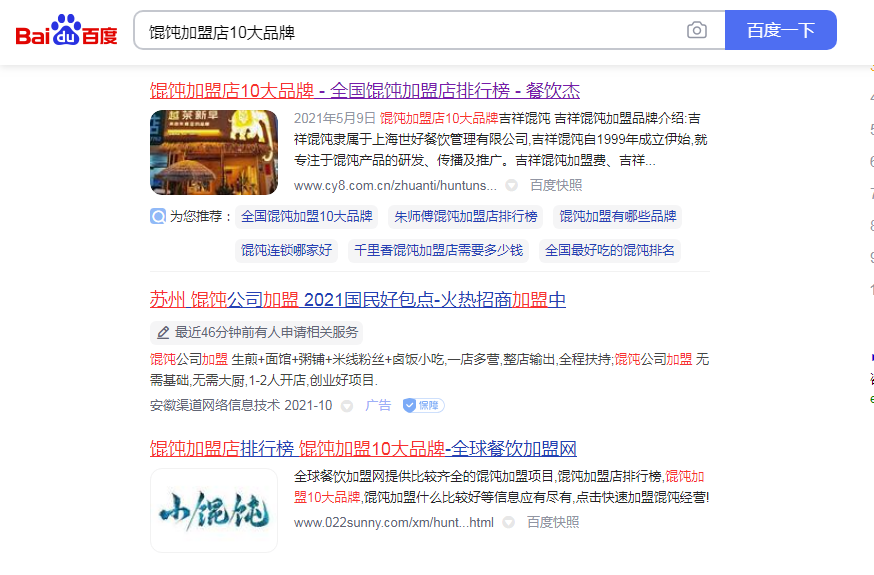Click the 为您推荐 magnifier icon

click(158, 216)
